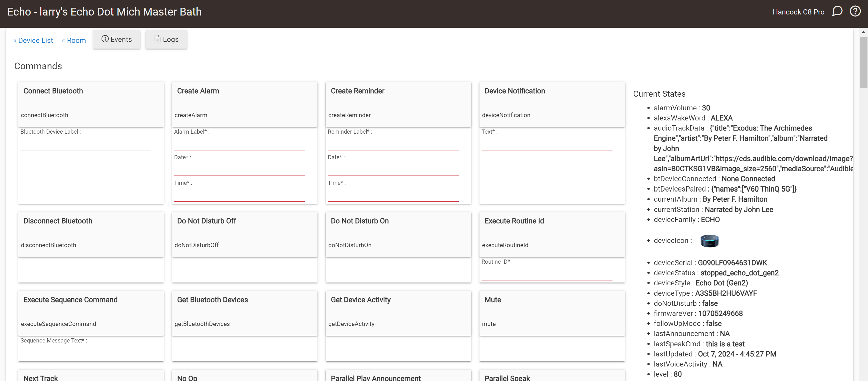
Task: Follow the Room link
Action: [x=74, y=41]
